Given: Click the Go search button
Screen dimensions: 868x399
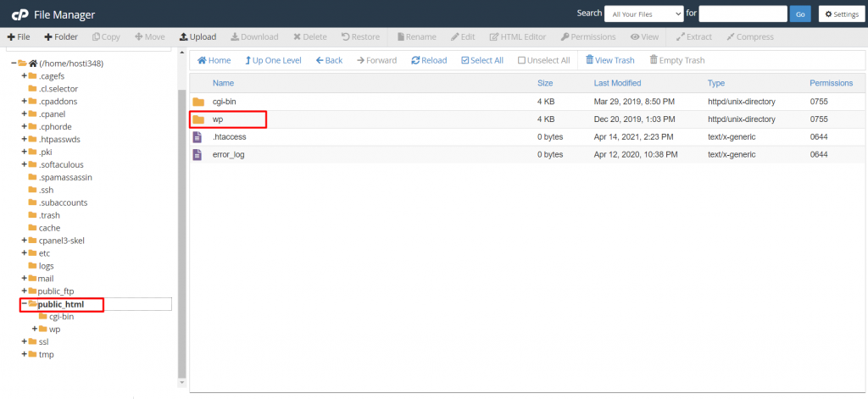Looking at the screenshot, I should point(799,14).
